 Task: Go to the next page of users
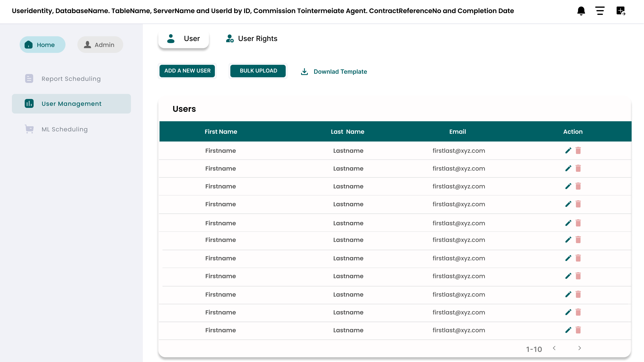[x=580, y=348]
